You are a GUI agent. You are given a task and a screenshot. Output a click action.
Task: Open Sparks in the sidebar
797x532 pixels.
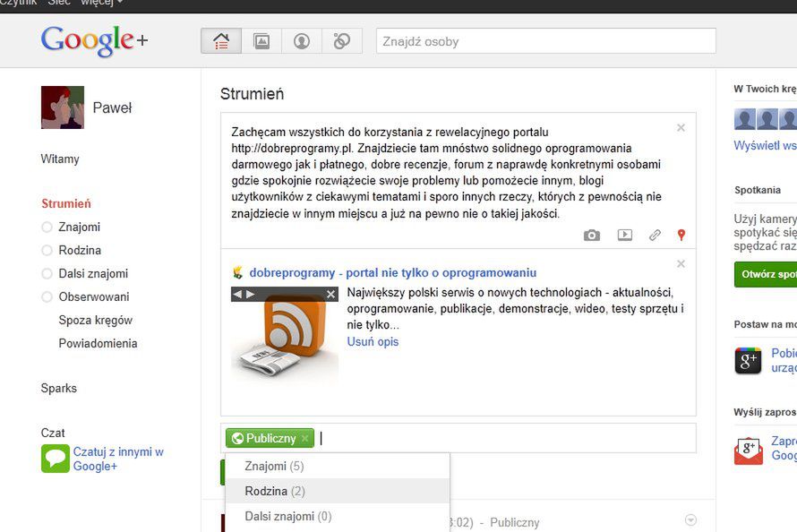coord(58,388)
